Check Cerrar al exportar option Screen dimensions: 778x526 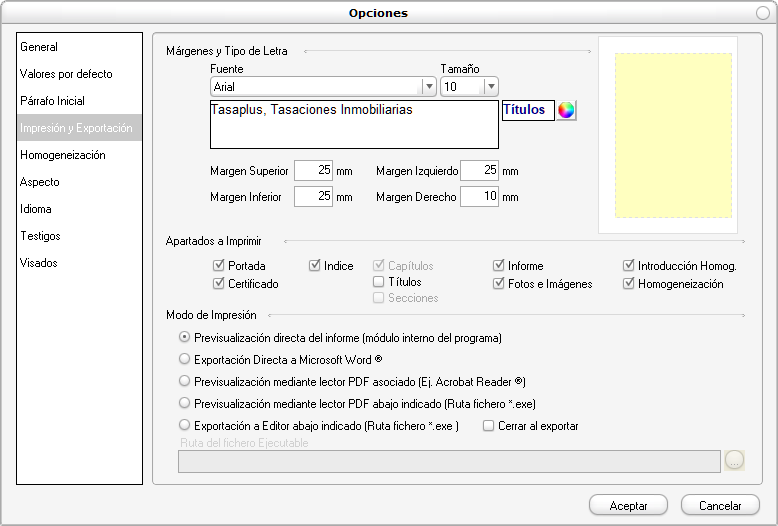[x=488, y=426]
